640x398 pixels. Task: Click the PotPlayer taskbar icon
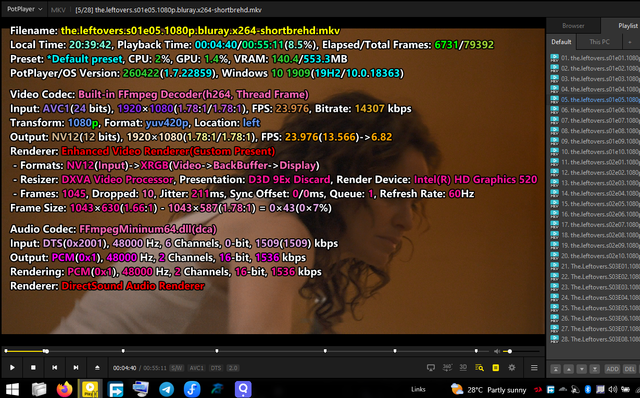tap(90, 389)
